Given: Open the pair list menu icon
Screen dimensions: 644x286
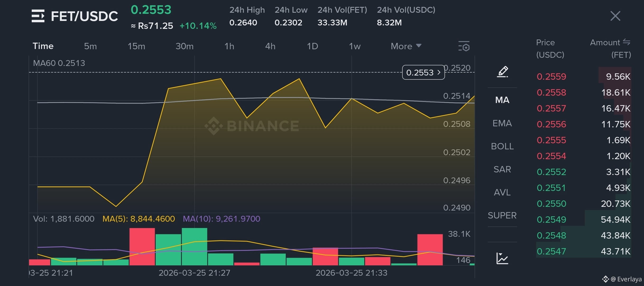Looking at the screenshot, I should 38,16.
